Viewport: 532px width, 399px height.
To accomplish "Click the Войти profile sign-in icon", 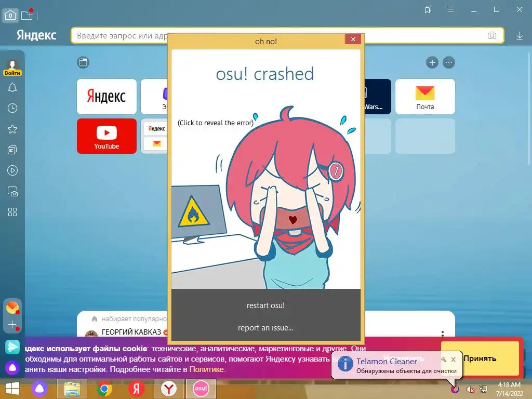I will [x=12, y=68].
